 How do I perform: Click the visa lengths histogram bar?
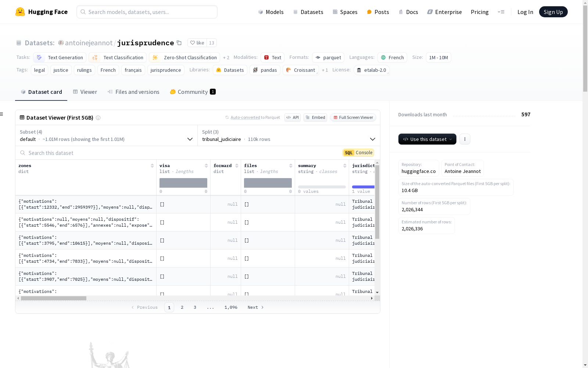183,183
